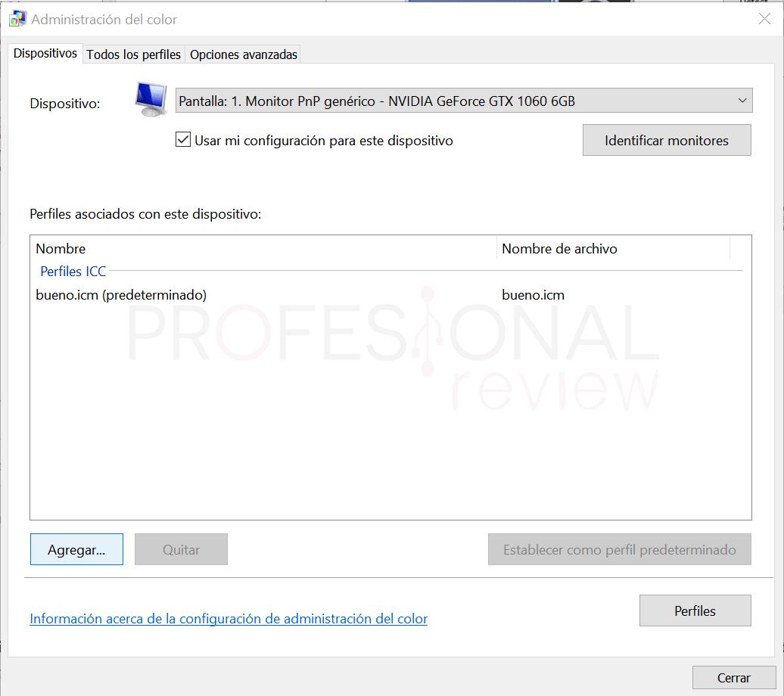The height and width of the screenshot is (696, 784).
Task: Click the Nombre de archivo column header
Action: [x=614, y=248]
